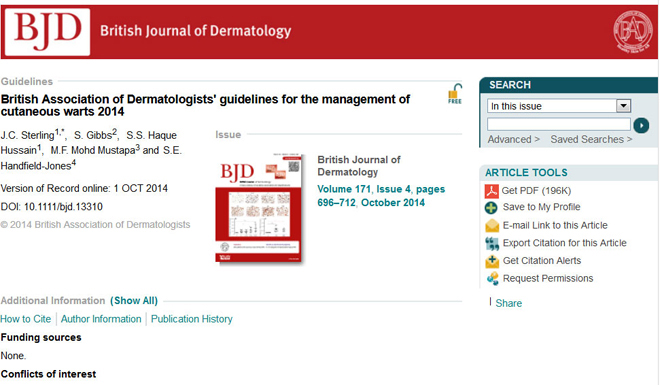Image resolution: width=660 pixels, height=385 pixels.
Task: Click the quotation marks Export Citation icon
Action: [x=492, y=243]
